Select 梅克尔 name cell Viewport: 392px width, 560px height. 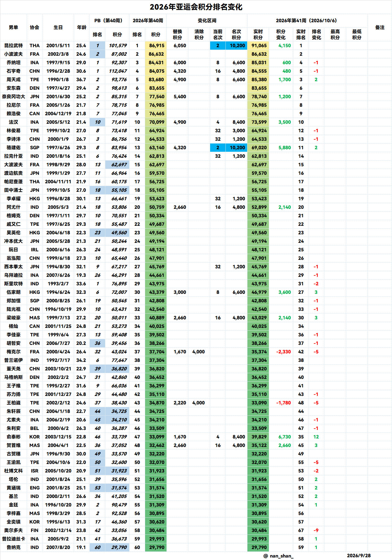pyautogui.click(x=13, y=352)
